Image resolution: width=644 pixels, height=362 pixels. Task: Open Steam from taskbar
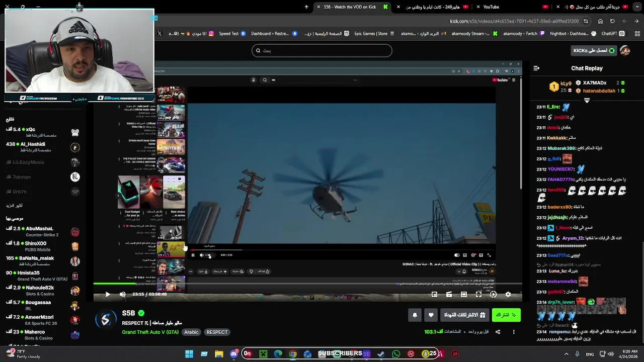(381, 354)
